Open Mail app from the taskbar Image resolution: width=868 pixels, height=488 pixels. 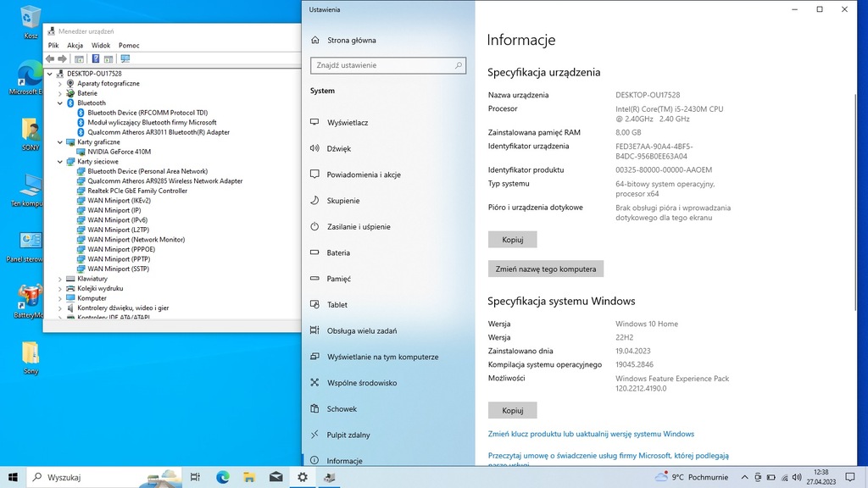coord(275,477)
